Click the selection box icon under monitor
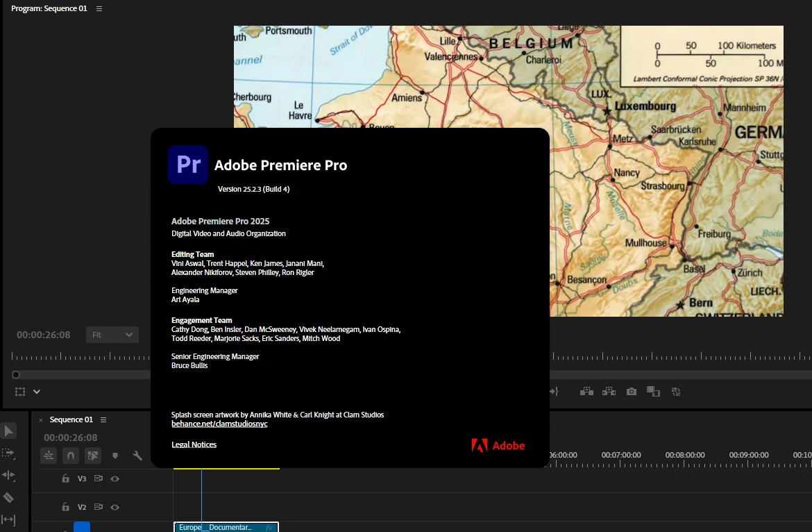This screenshot has width=812, height=532. pos(20,392)
